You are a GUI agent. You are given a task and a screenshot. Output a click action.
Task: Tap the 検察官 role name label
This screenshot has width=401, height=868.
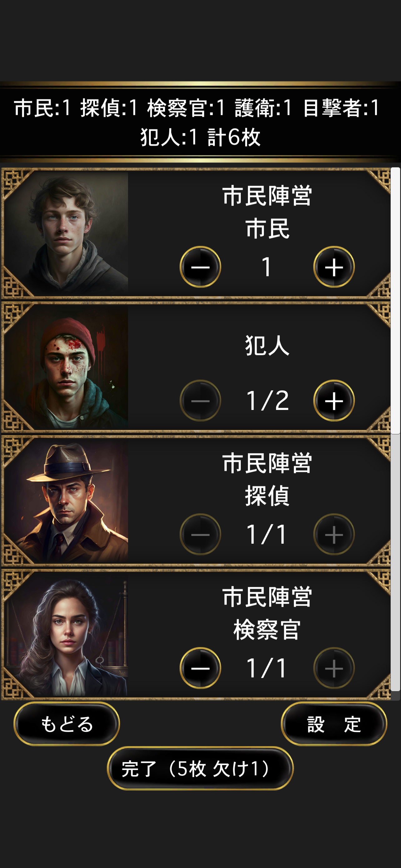[x=267, y=630]
